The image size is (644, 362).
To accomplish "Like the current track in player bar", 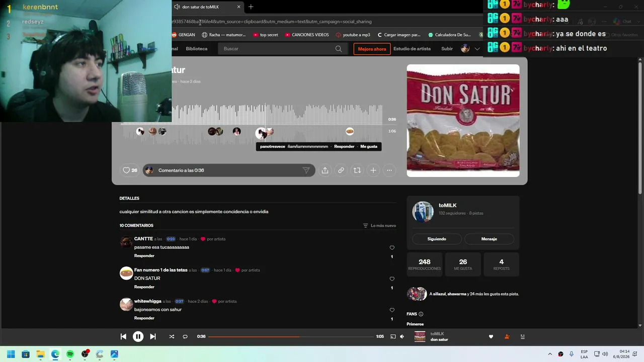I will click(x=491, y=337).
